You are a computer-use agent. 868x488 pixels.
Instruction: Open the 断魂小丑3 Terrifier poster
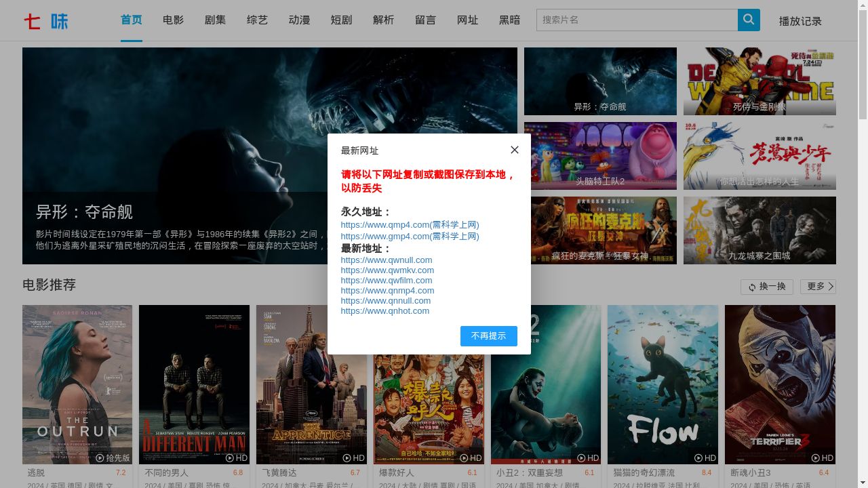point(780,384)
